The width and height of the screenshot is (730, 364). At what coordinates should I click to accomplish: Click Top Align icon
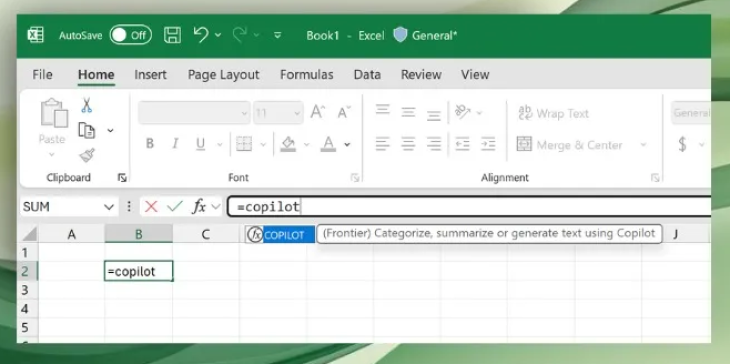[383, 110]
